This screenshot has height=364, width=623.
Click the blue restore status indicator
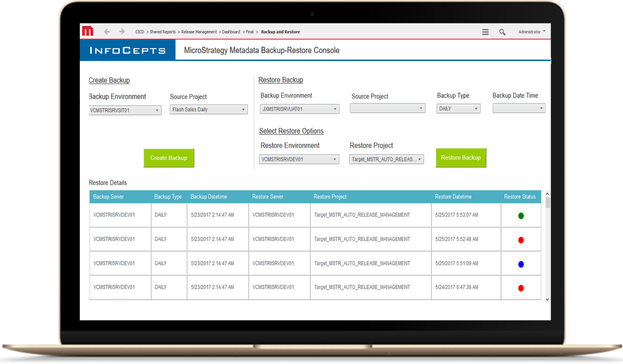(x=521, y=264)
